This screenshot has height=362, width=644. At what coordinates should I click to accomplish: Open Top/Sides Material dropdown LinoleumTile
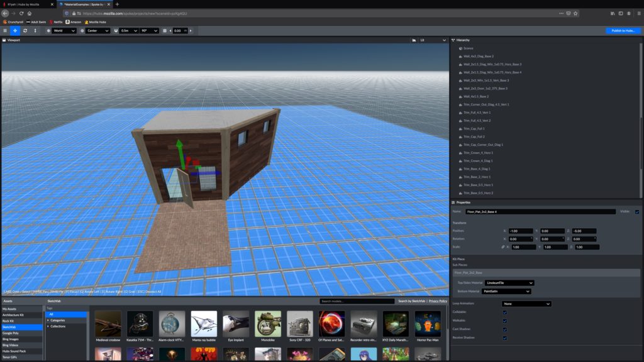click(509, 283)
